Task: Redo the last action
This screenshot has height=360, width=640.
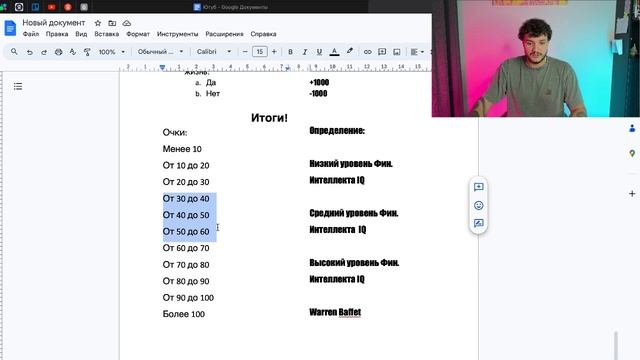Action: point(44,52)
